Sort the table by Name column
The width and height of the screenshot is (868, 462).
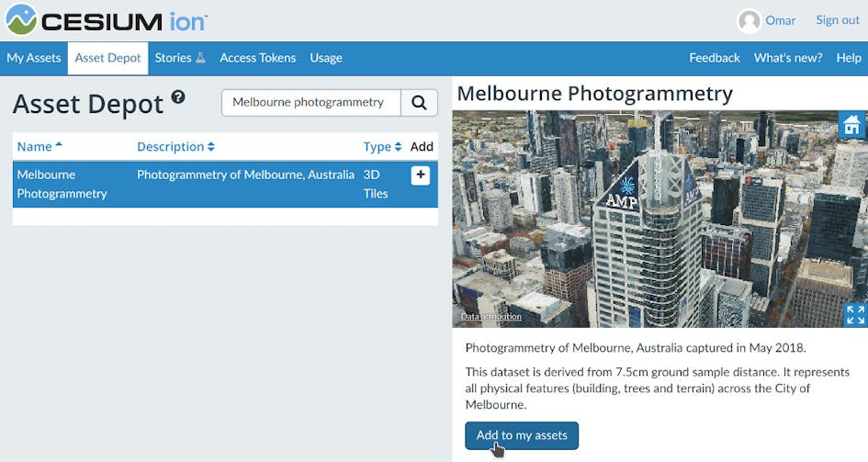(x=39, y=147)
